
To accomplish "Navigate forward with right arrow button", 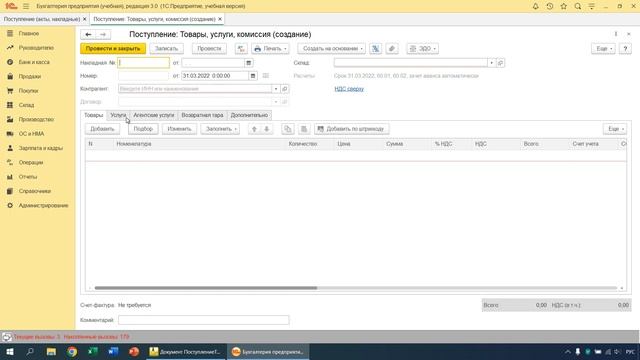I will 103,35.
